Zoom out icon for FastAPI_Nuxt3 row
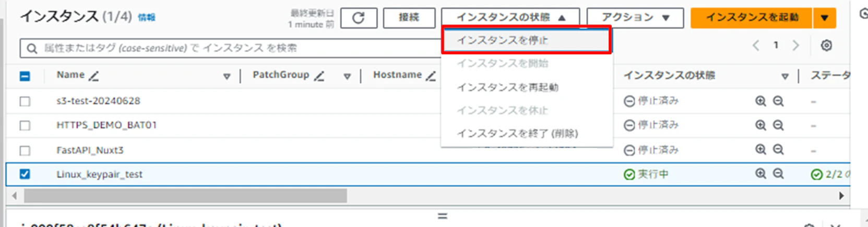 click(x=778, y=150)
